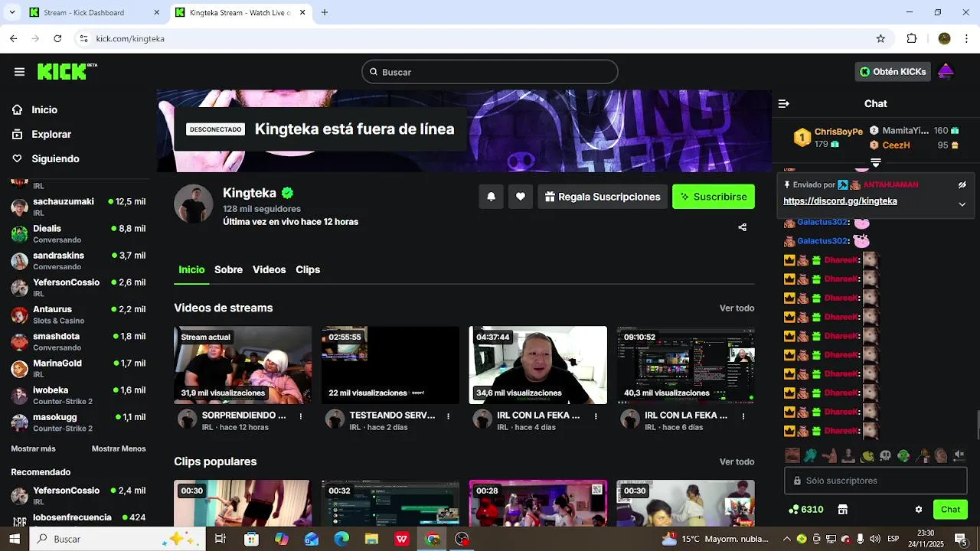
Task: Open the 6310 channel points balance
Action: (x=806, y=510)
